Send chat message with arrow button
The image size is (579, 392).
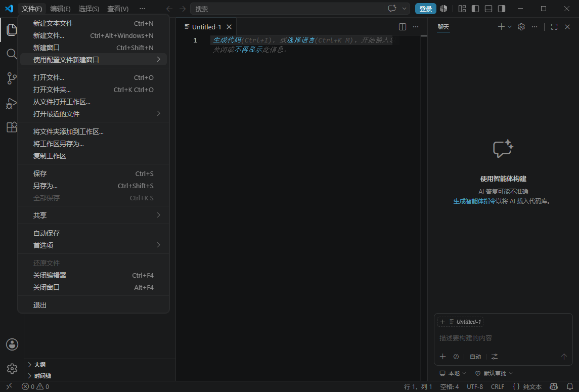(x=564, y=357)
